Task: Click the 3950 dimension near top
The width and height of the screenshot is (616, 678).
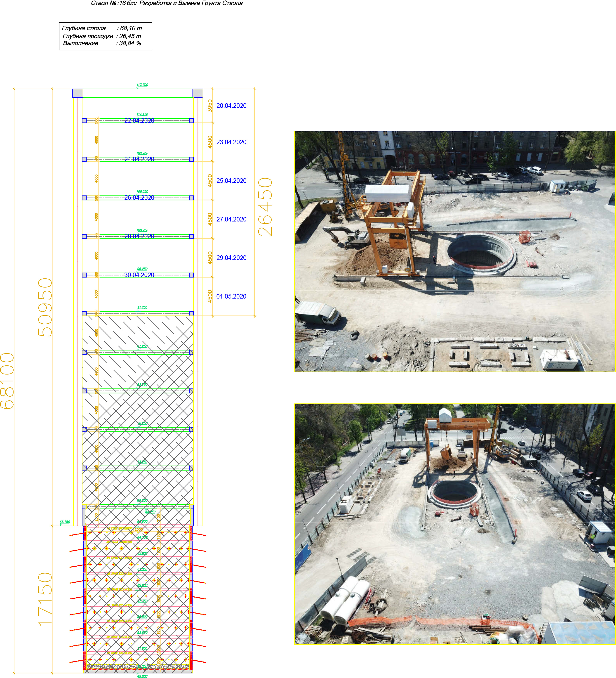Action: click(210, 106)
